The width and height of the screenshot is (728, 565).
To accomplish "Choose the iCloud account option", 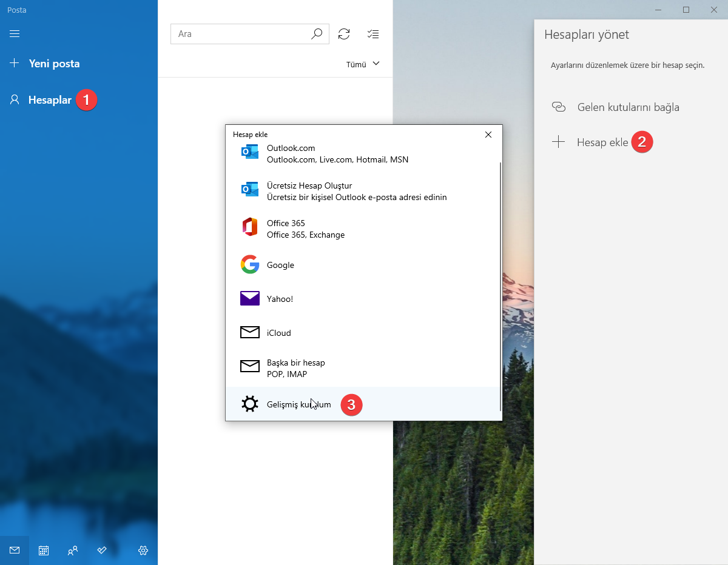I will tap(363, 333).
